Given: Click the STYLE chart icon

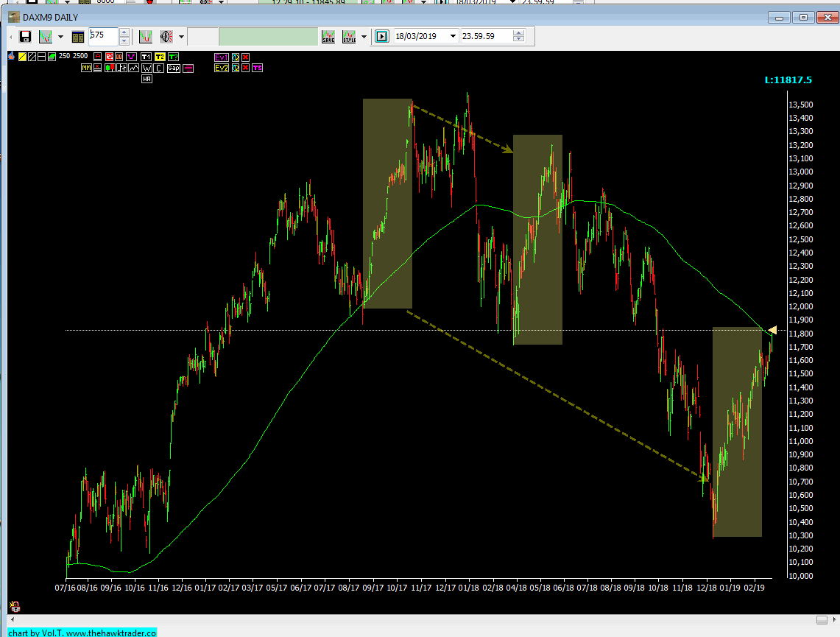Looking at the screenshot, I should (349, 36).
